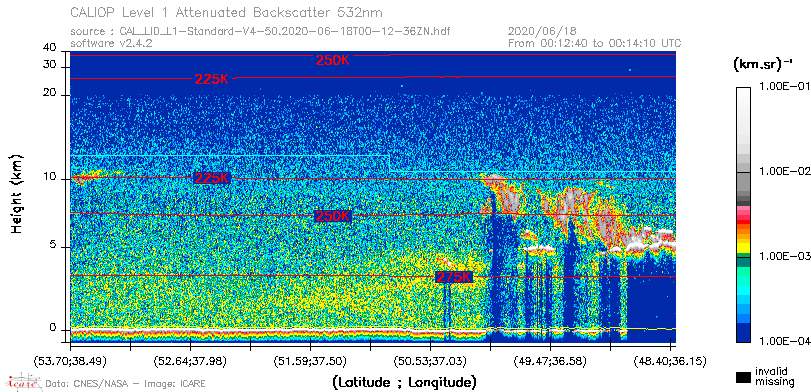
Task: Click the '(53.70;38.49)' x-axis tick label
Action: coord(70,360)
